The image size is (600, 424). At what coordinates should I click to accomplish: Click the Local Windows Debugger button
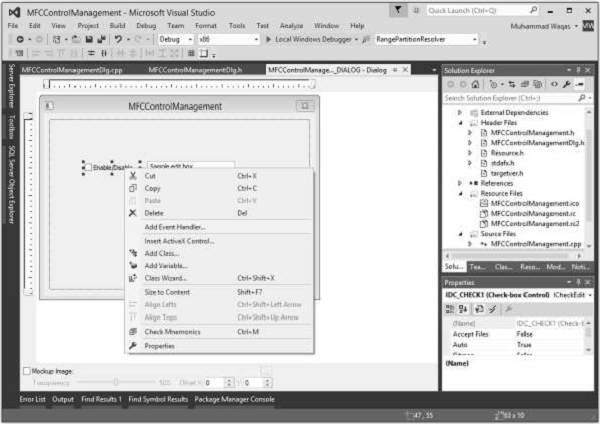click(313, 39)
